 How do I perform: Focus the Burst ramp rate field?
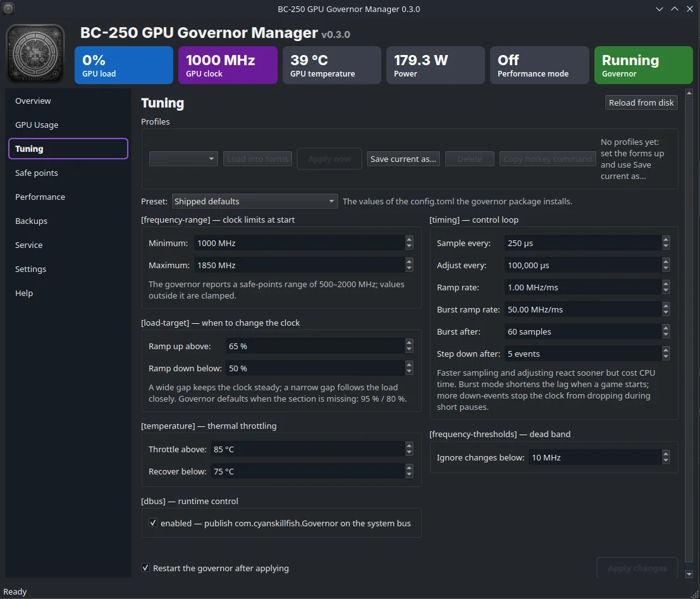pyautogui.click(x=587, y=309)
